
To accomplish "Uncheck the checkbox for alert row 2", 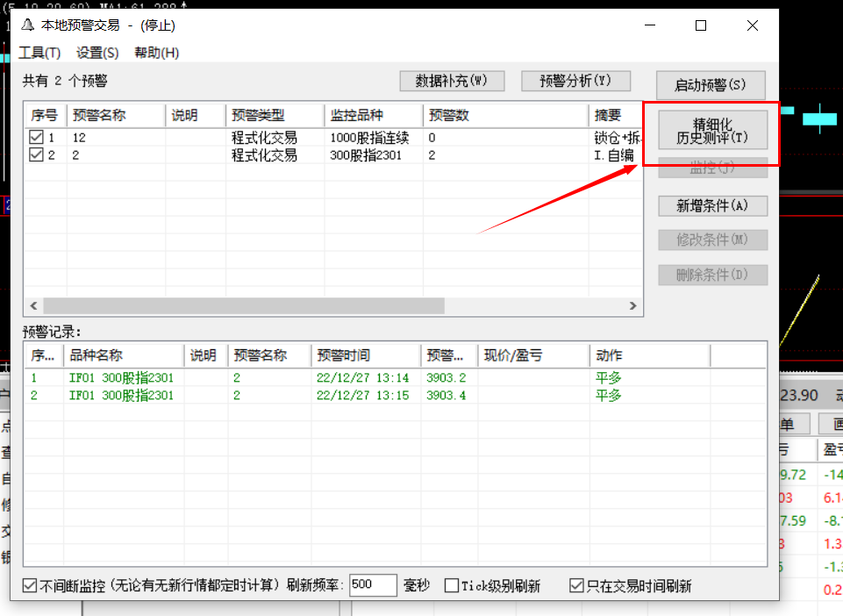I will [x=36, y=155].
